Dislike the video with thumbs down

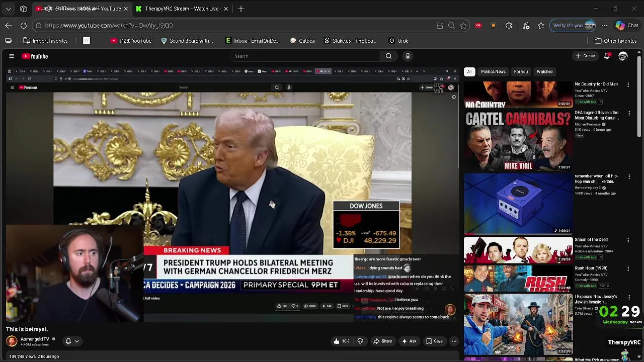360,341
